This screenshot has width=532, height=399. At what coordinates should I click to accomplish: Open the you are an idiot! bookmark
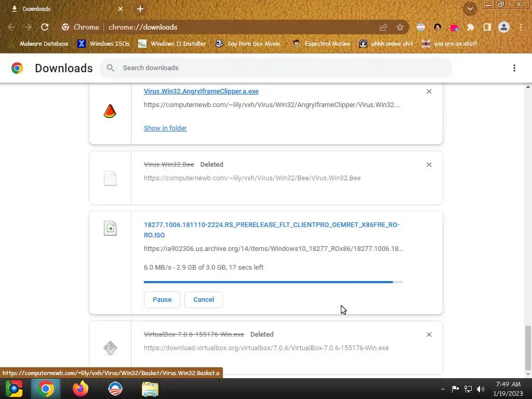click(x=449, y=44)
